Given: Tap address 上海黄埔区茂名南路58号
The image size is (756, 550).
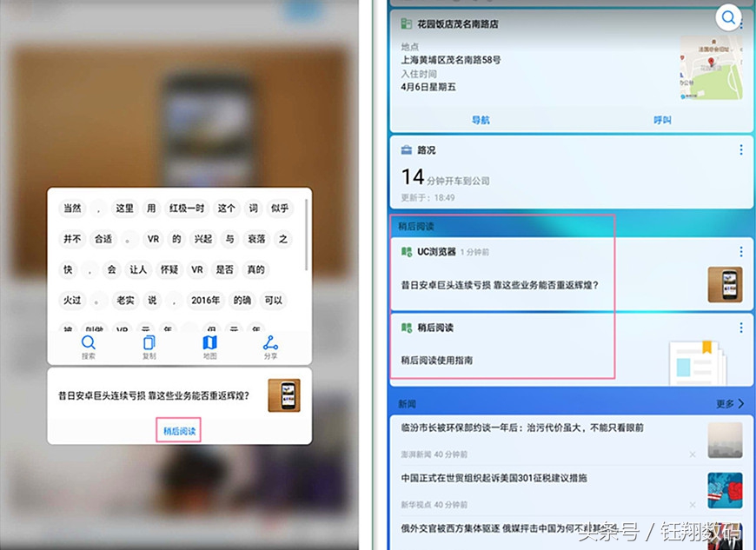Looking at the screenshot, I should click(x=451, y=60).
